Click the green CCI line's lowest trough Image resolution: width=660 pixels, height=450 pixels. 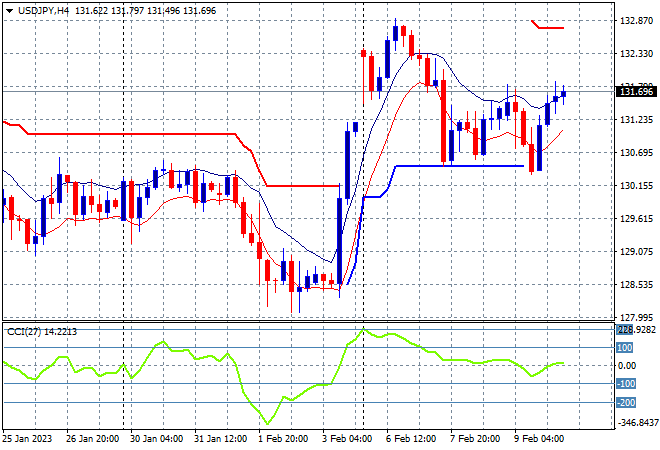click(267, 423)
